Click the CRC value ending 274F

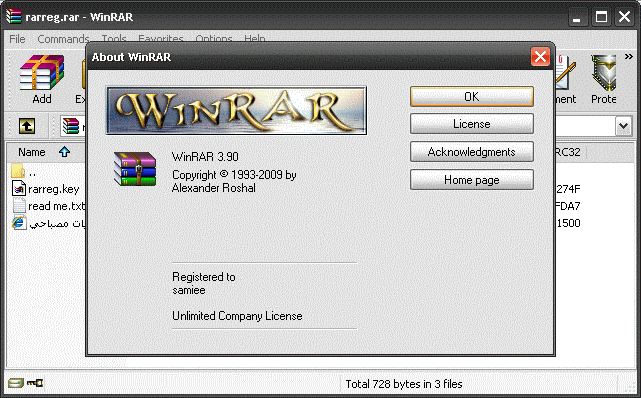568,189
